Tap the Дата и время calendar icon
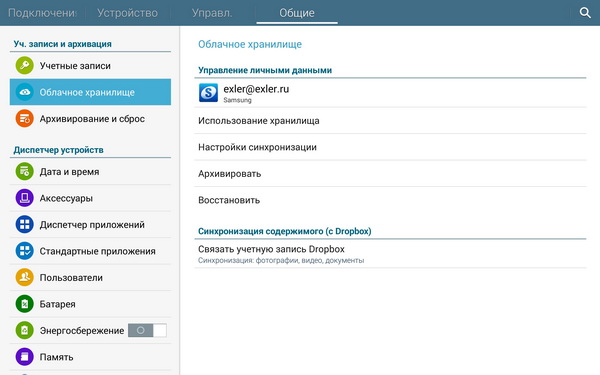The image size is (600, 375). tap(24, 171)
